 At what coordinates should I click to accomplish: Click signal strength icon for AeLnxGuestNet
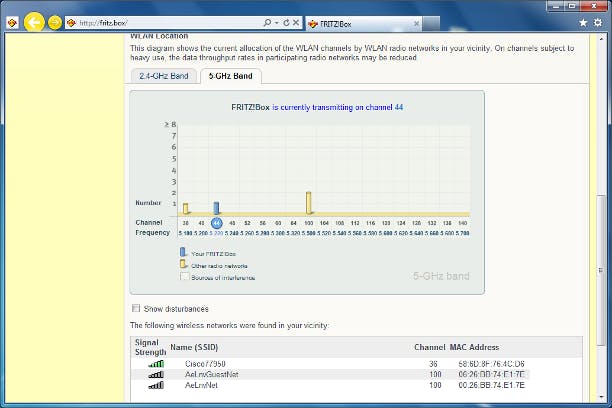click(156, 375)
